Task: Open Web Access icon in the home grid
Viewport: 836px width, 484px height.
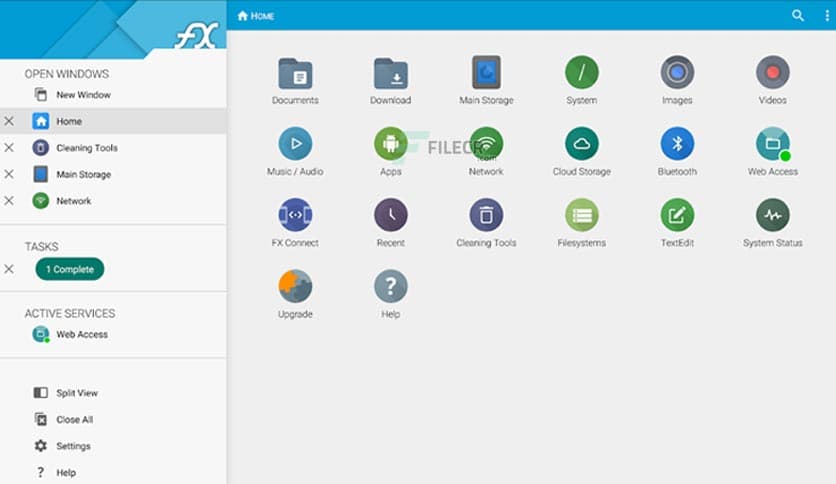Action: (x=772, y=143)
